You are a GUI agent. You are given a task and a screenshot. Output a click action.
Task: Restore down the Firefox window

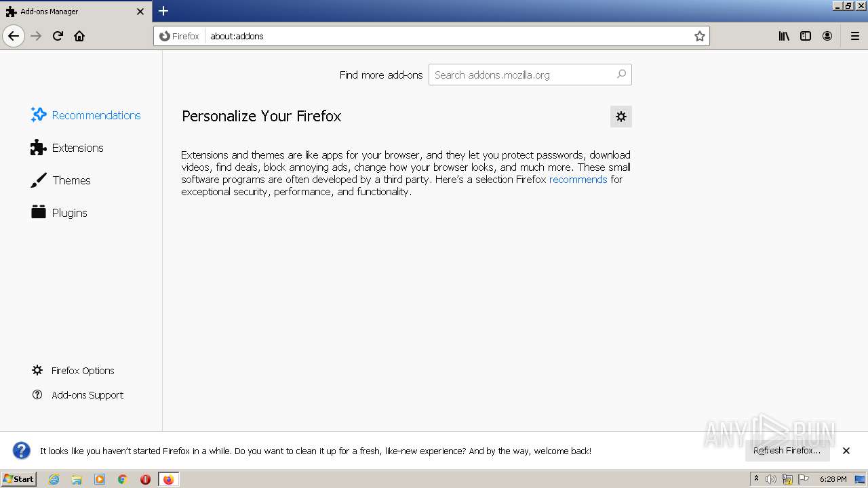[x=848, y=5]
